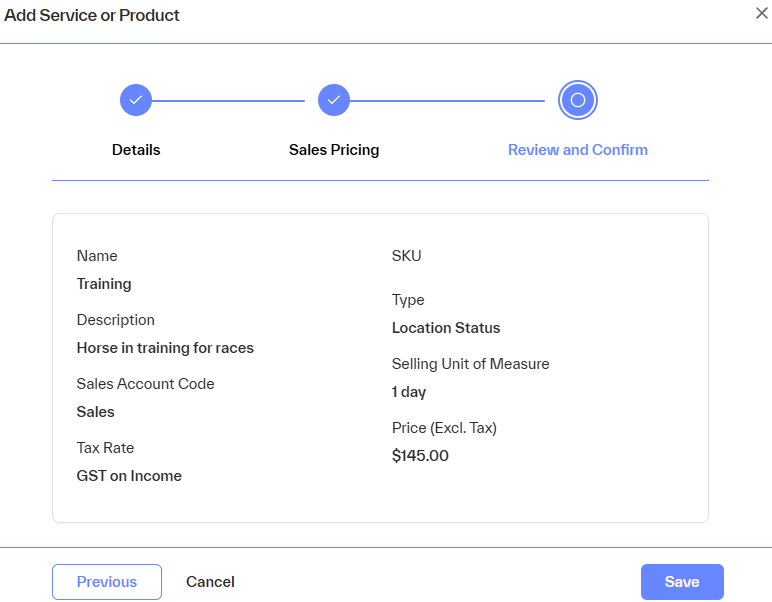Click the price value $145.00
This screenshot has height=602, width=772.
tap(420, 456)
